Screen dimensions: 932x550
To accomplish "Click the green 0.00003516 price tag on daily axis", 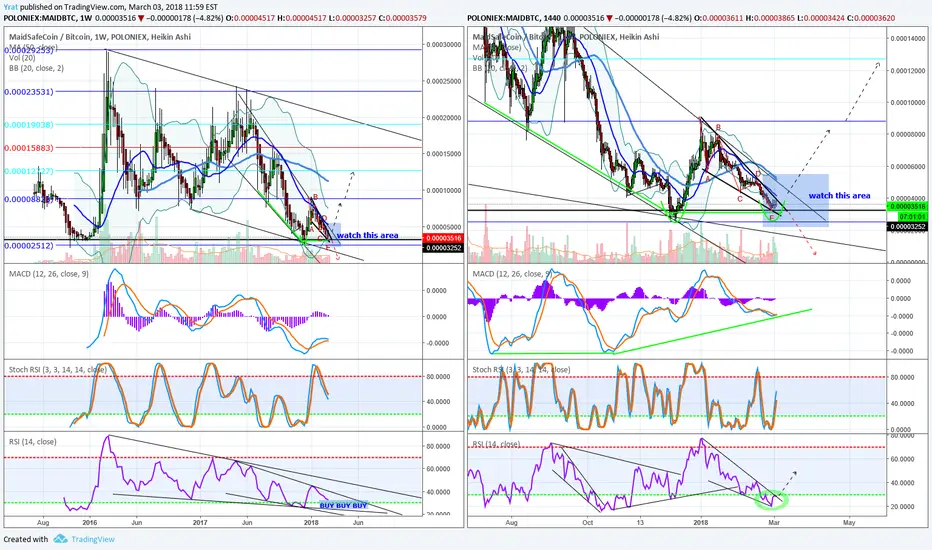I will (906, 206).
